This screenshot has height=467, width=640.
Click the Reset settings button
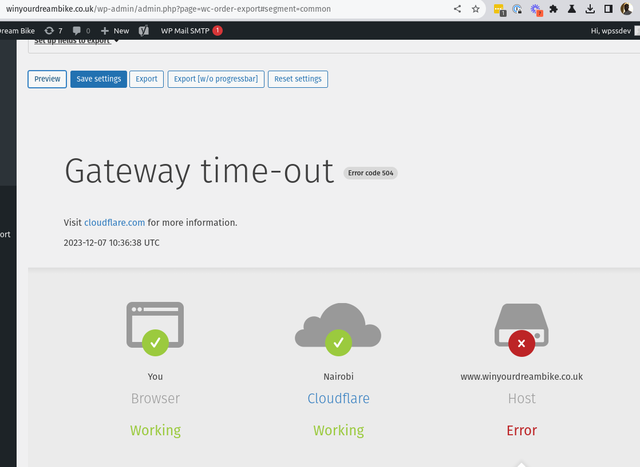pos(298,79)
